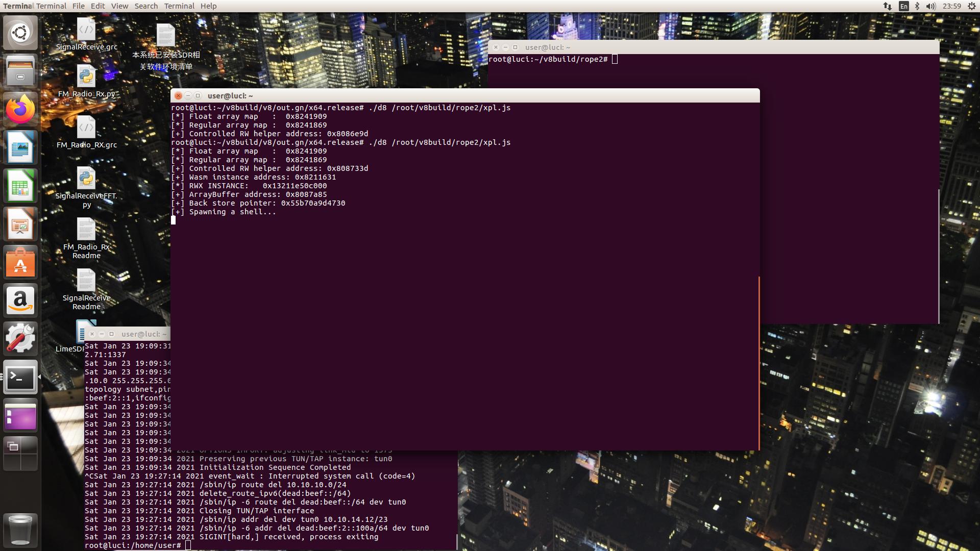Open the Ubuntu Dash search button
Image resolution: width=980 pixels, height=551 pixels.
[20, 33]
